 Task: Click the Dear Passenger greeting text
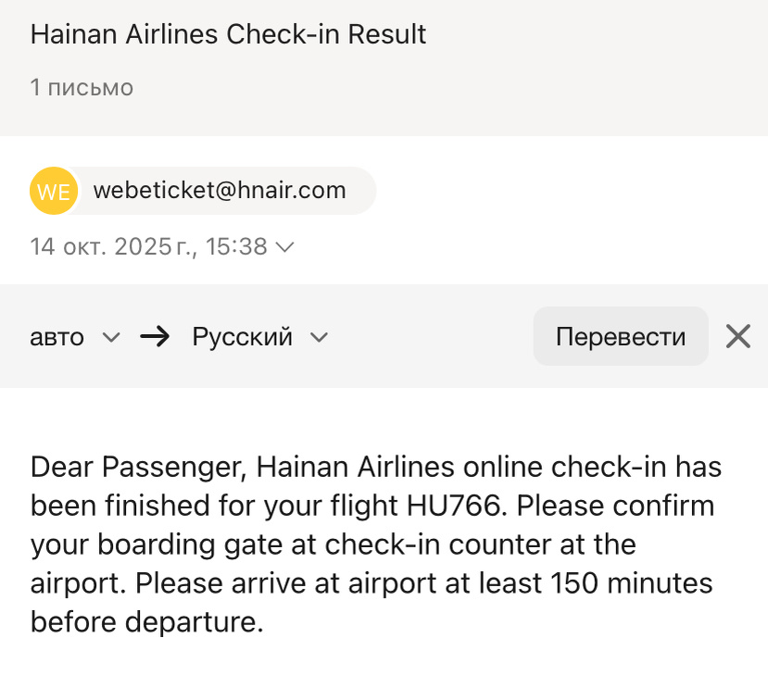(138, 468)
